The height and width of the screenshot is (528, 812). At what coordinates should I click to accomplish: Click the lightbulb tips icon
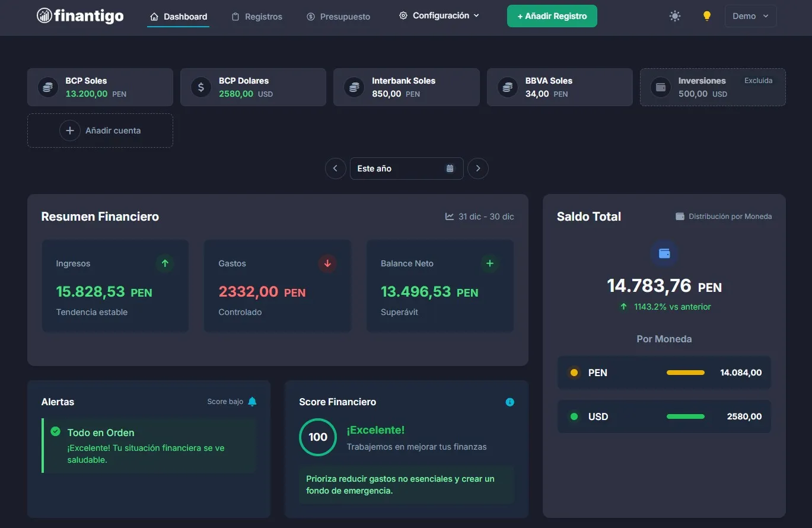[x=707, y=16]
